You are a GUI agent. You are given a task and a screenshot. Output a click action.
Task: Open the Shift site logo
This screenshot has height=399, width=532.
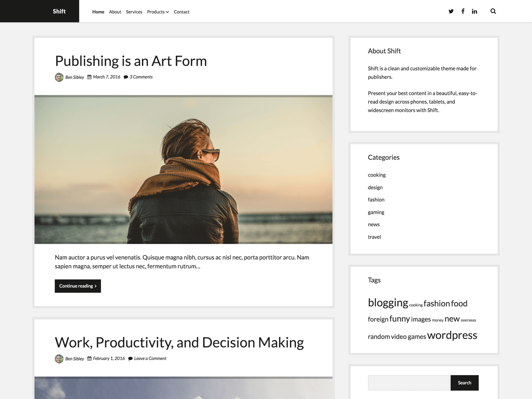[59, 11]
